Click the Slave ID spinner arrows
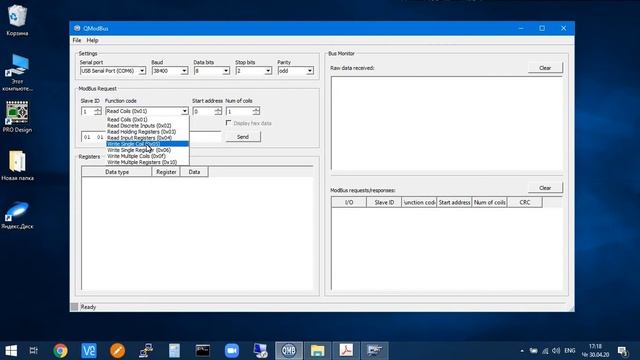Viewport: 640px width, 360px height. [98, 111]
